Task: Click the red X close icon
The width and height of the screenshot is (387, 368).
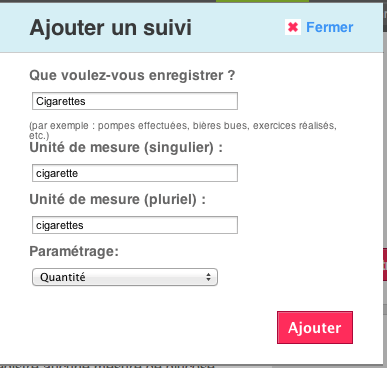Action: click(293, 27)
